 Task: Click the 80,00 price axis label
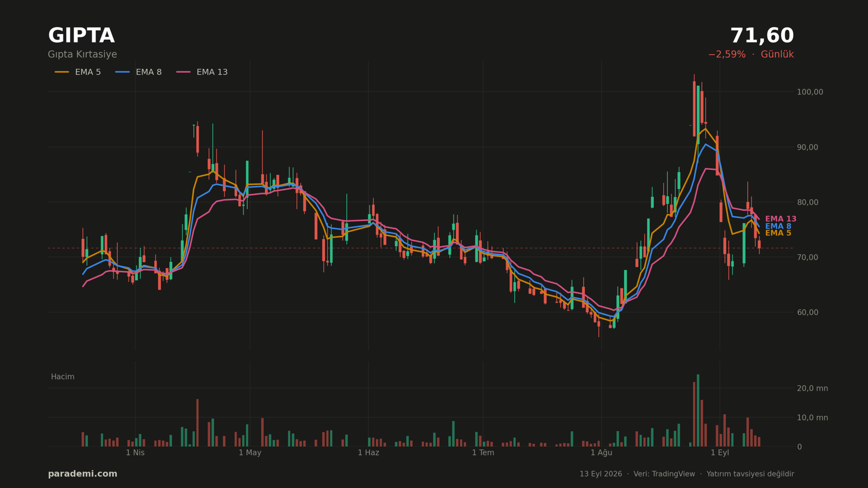(807, 203)
